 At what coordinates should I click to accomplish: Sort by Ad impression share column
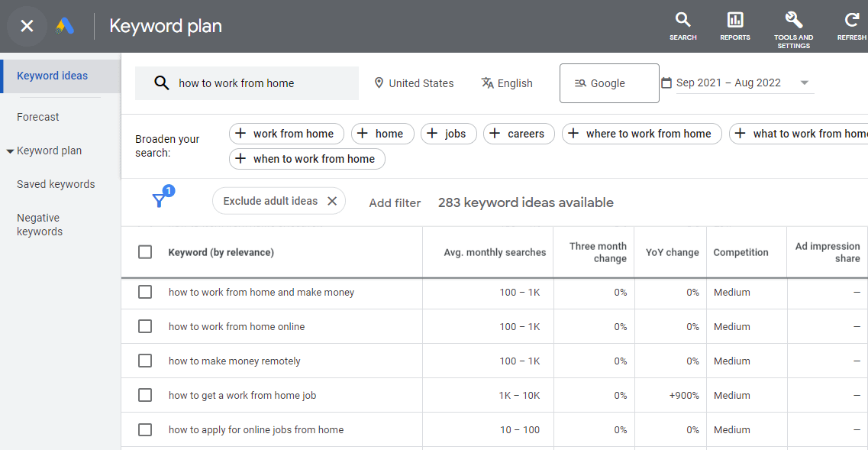tap(828, 252)
